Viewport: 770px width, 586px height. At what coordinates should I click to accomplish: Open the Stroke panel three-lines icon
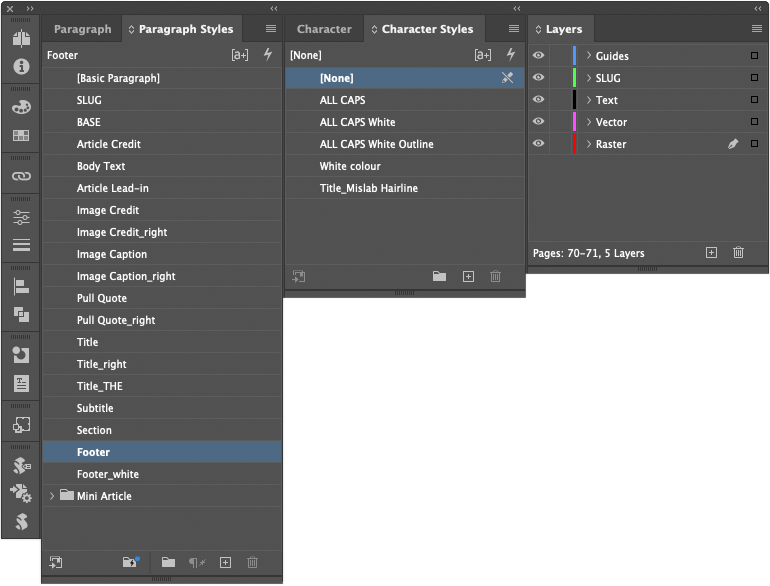pos(21,245)
